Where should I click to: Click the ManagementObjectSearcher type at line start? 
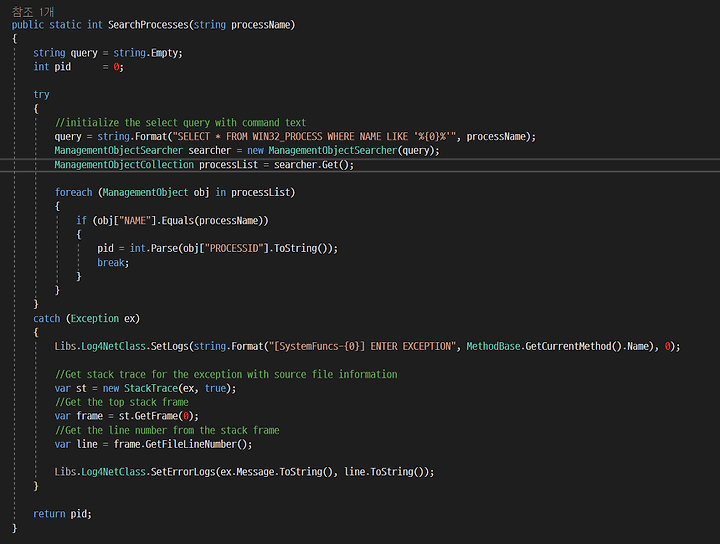coord(118,151)
